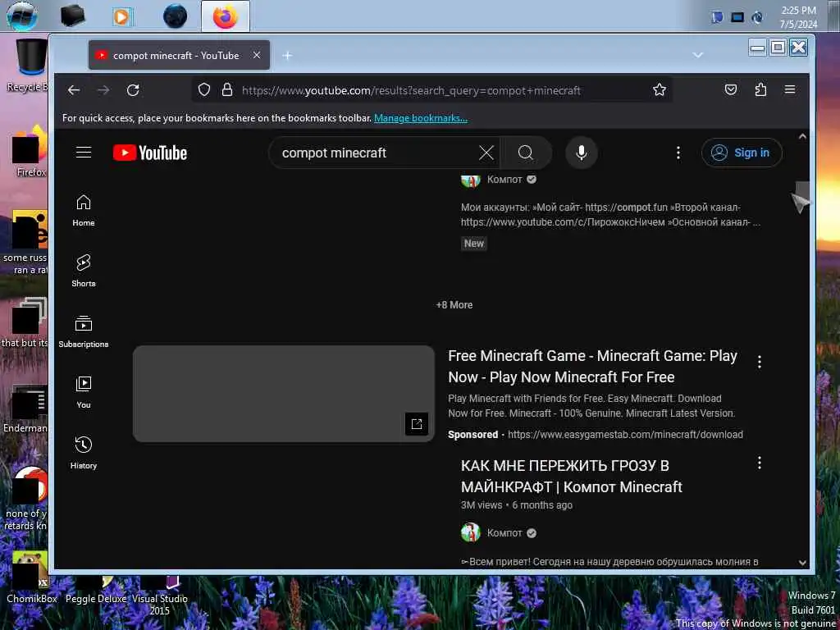Open Subscriptions in the sidebar

click(x=84, y=331)
